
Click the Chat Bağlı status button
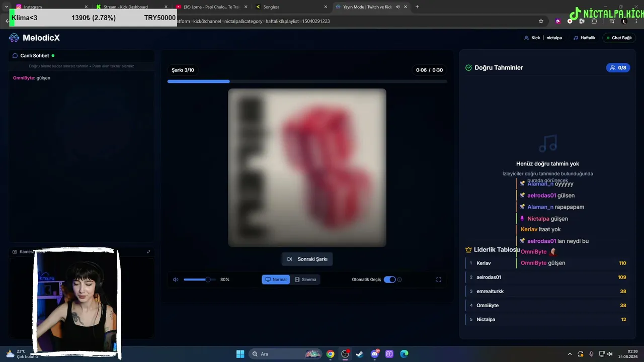[619, 38]
